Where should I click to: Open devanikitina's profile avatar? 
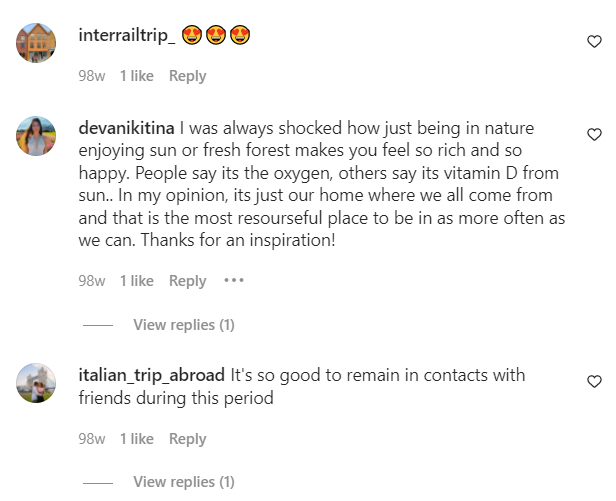(36, 136)
